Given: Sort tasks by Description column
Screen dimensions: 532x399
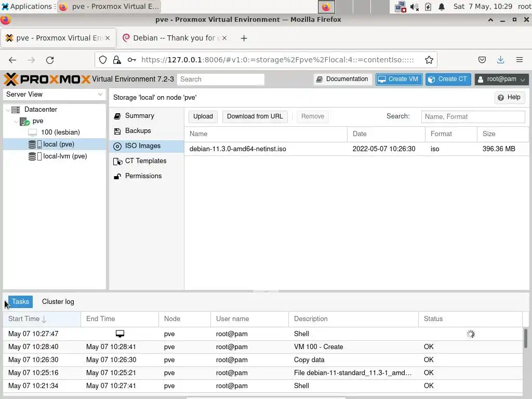Looking at the screenshot, I should [x=353, y=319].
